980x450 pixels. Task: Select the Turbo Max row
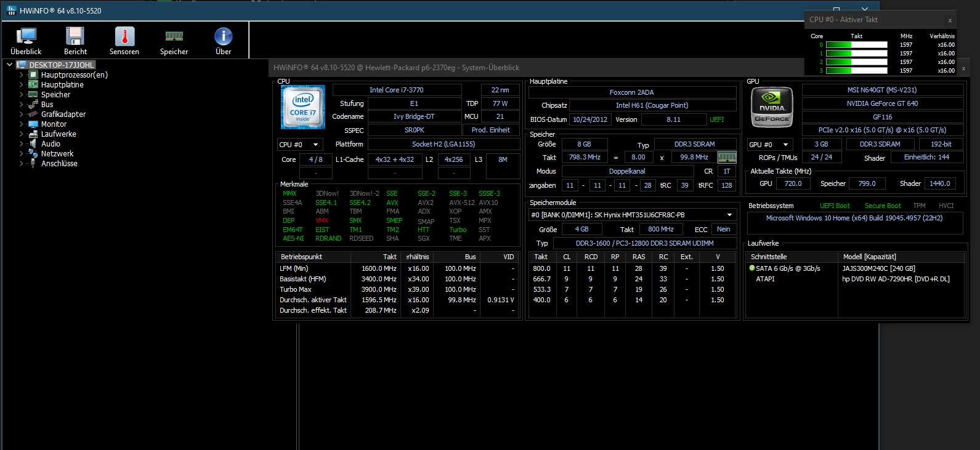[x=398, y=289]
